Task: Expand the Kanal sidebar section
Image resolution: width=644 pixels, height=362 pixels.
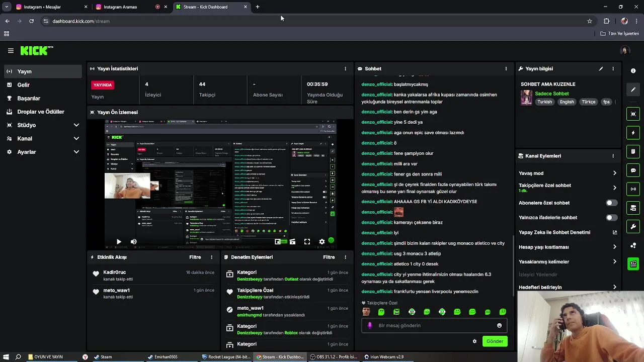Action: [76, 139]
